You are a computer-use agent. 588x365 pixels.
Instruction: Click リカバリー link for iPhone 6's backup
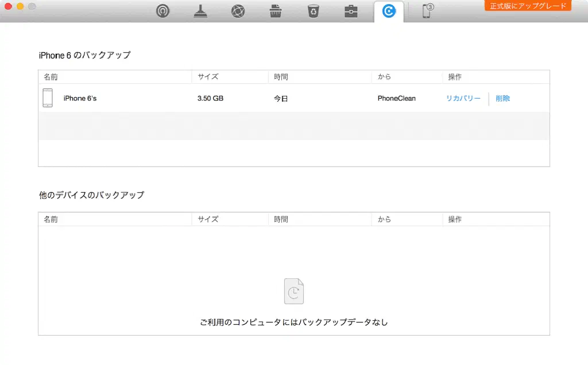point(463,98)
